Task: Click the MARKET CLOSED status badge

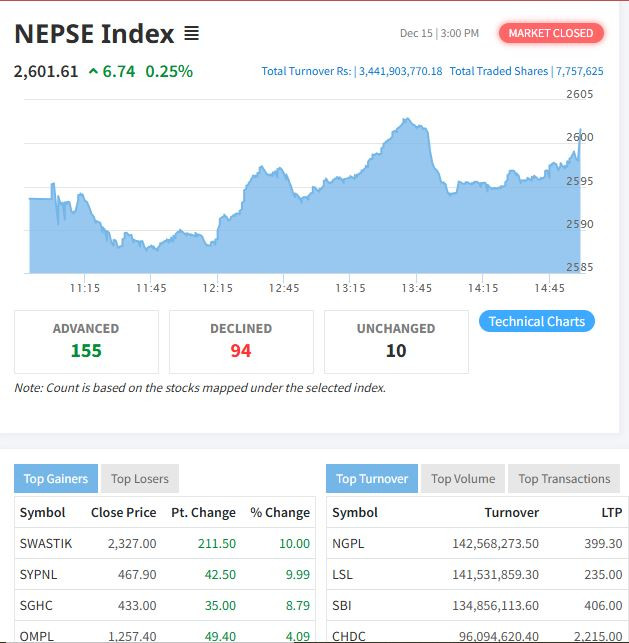Action: point(551,33)
